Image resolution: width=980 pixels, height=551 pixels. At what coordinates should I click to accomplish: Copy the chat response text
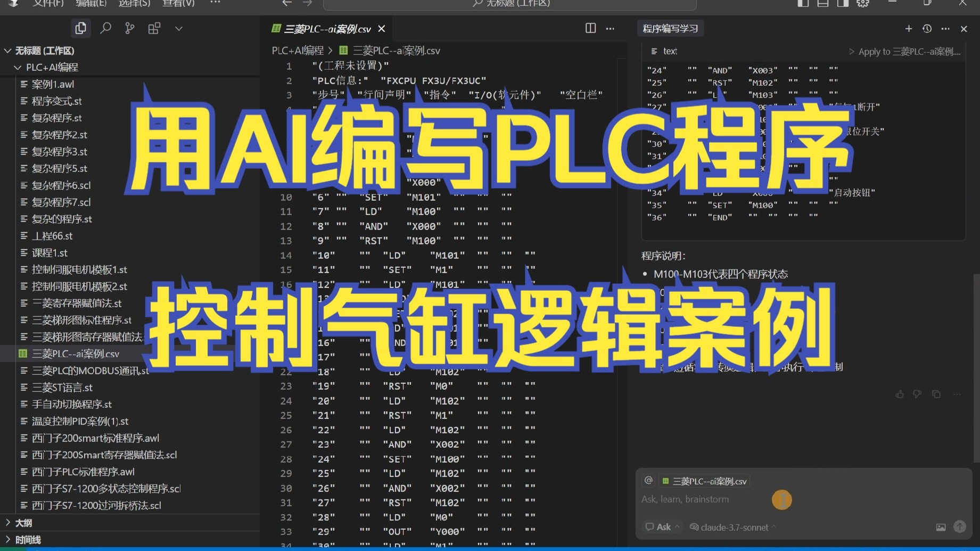click(936, 394)
